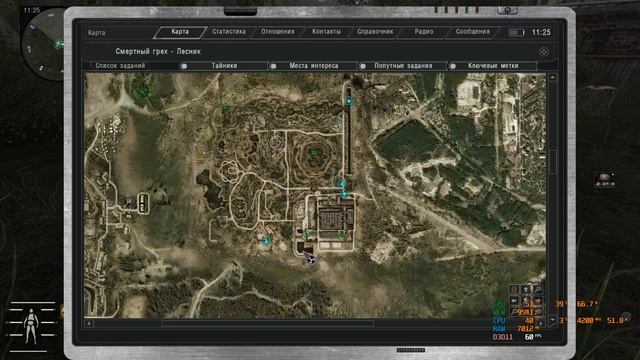Select the teal marker atop the long rail line
The height and width of the screenshot is (360, 640).
(349, 100)
